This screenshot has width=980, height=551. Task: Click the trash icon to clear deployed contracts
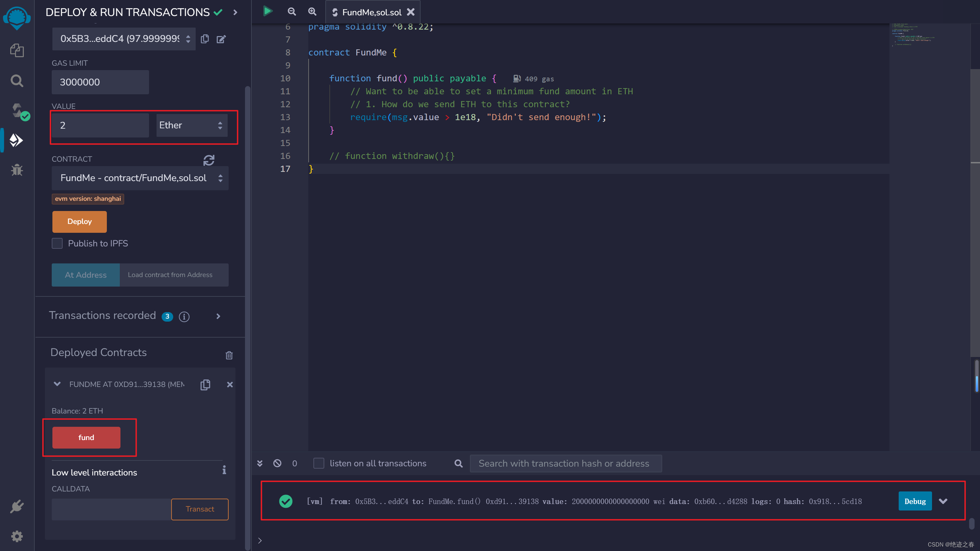[x=229, y=355]
